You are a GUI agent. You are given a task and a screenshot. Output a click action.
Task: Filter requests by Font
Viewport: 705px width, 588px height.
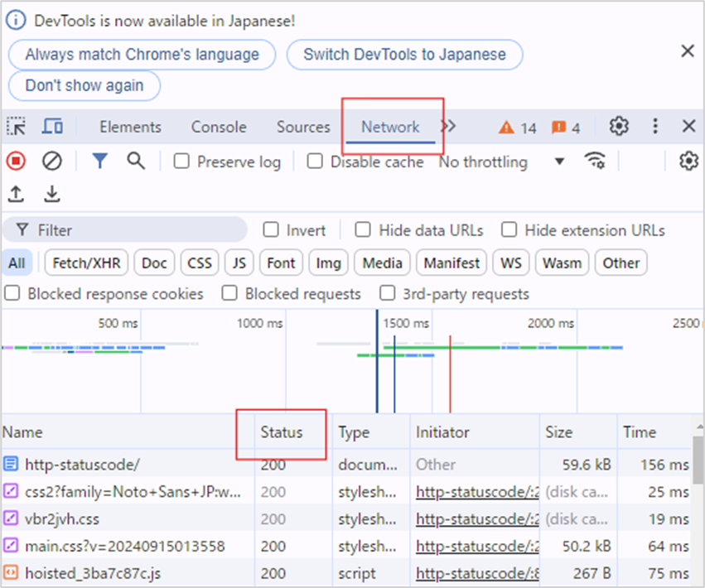(x=281, y=263)
